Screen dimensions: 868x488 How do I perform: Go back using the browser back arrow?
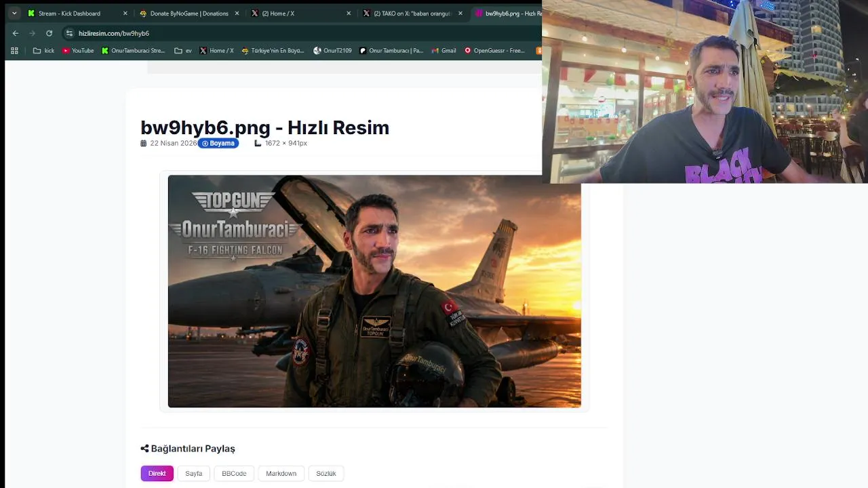pyautogui.click(x=16, y=33)
